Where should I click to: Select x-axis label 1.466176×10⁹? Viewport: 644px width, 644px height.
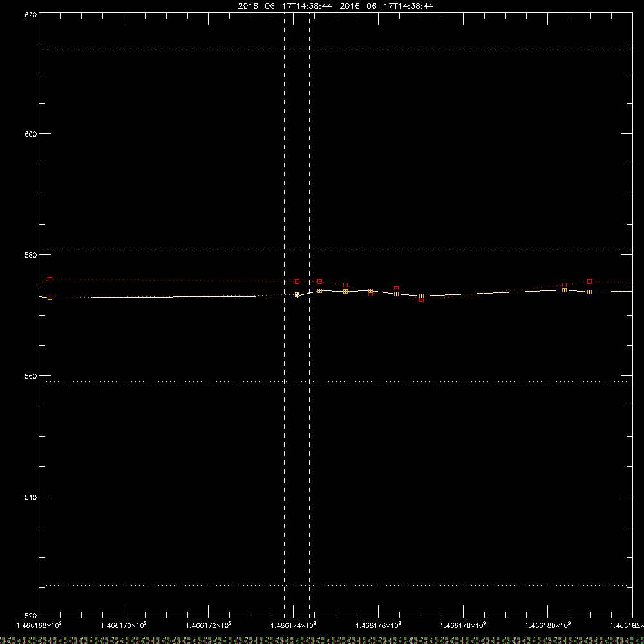coord(378,625)
